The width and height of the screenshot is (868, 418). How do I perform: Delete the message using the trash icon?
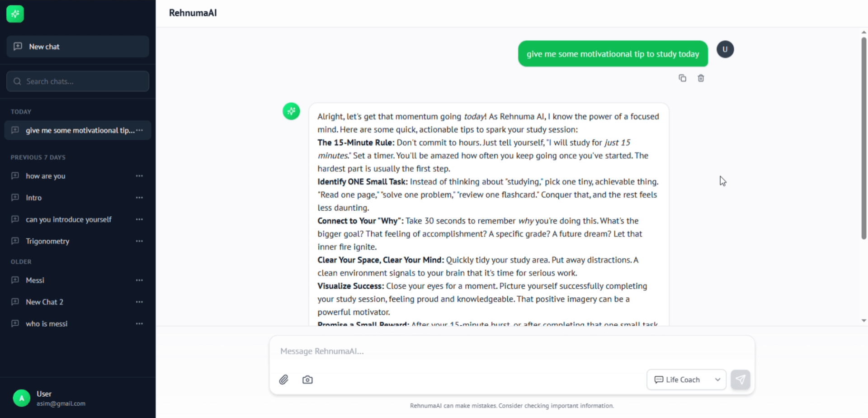point(701,78)
